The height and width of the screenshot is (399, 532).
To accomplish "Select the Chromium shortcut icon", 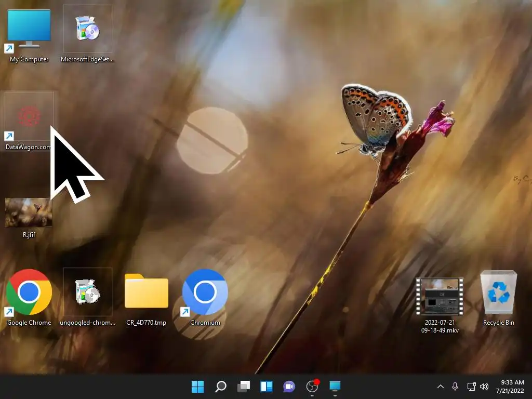I will point(205,292).
